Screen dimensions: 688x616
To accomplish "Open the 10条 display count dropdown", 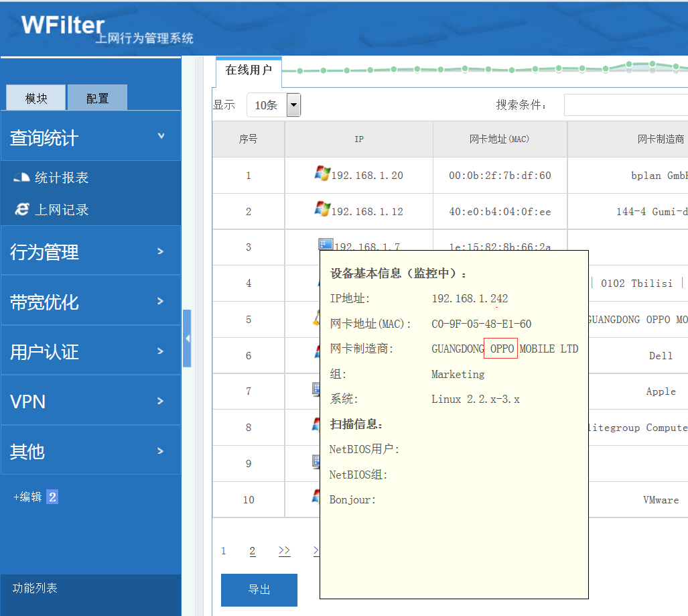I will tap(293, 105).
